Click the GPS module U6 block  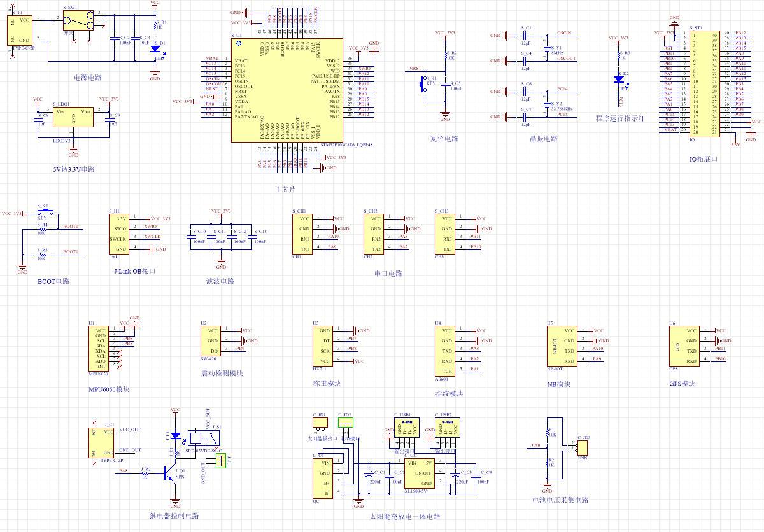tap(683, 346)
